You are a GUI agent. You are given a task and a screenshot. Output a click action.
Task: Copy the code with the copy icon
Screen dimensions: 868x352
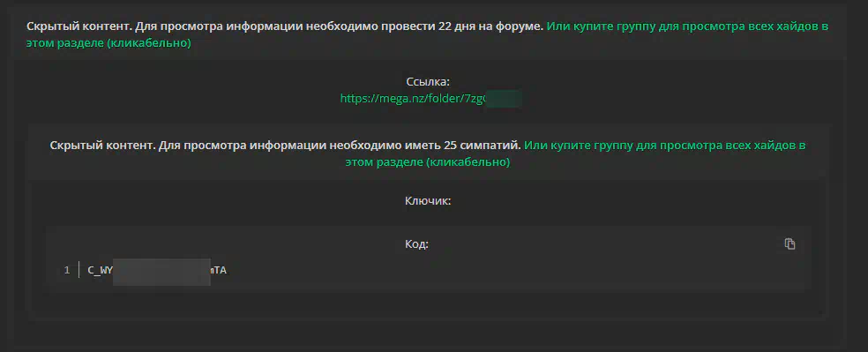point(790,244)
